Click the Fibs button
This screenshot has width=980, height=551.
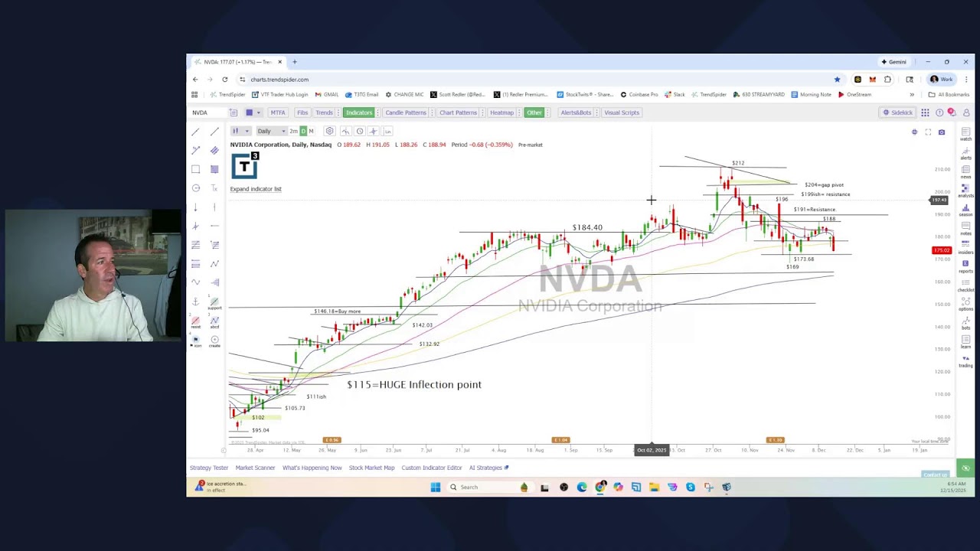click(302, 112)
